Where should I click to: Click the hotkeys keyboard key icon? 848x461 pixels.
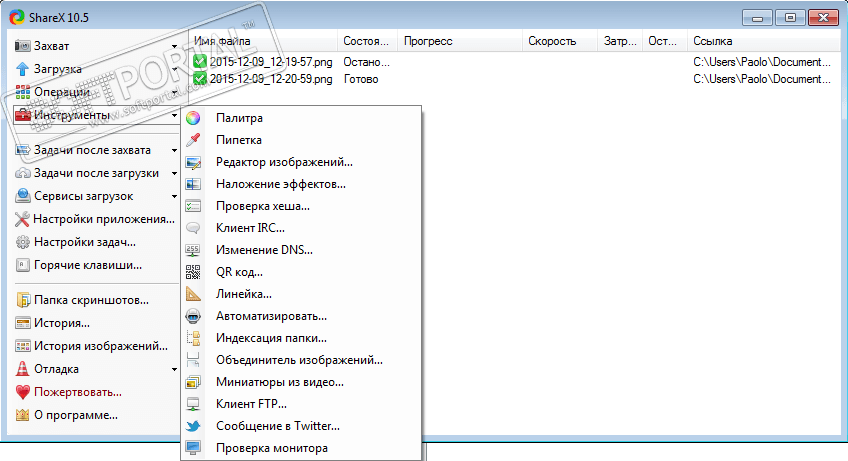pos(23,265)
